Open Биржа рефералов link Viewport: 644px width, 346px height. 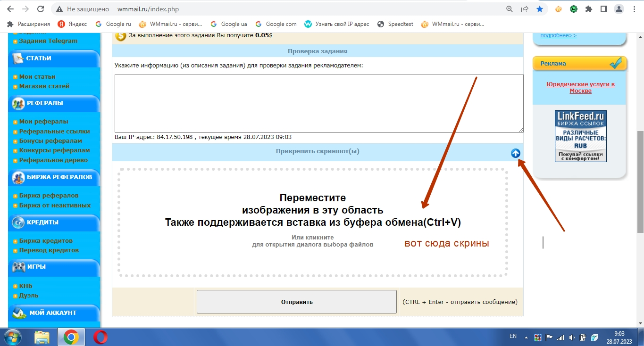click(x=49, y=195)
